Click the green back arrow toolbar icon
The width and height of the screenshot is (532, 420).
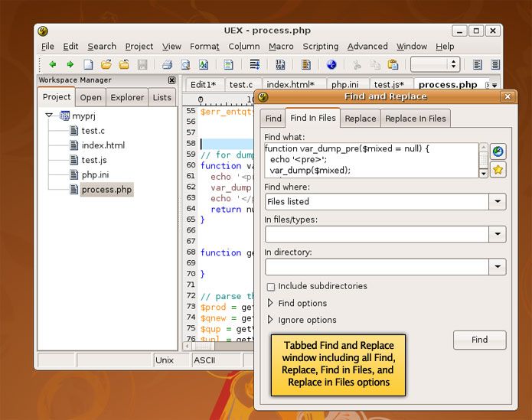[x=53, y=64]
